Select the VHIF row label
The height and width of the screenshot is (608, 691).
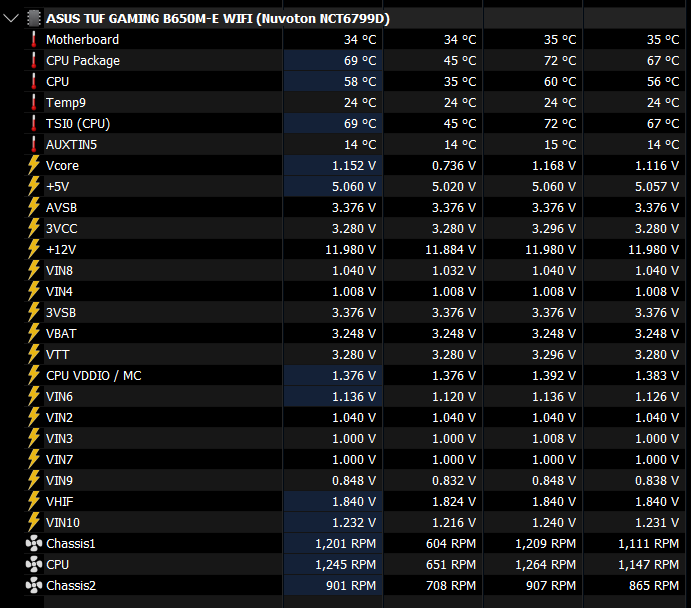click(x=59, y=501)
